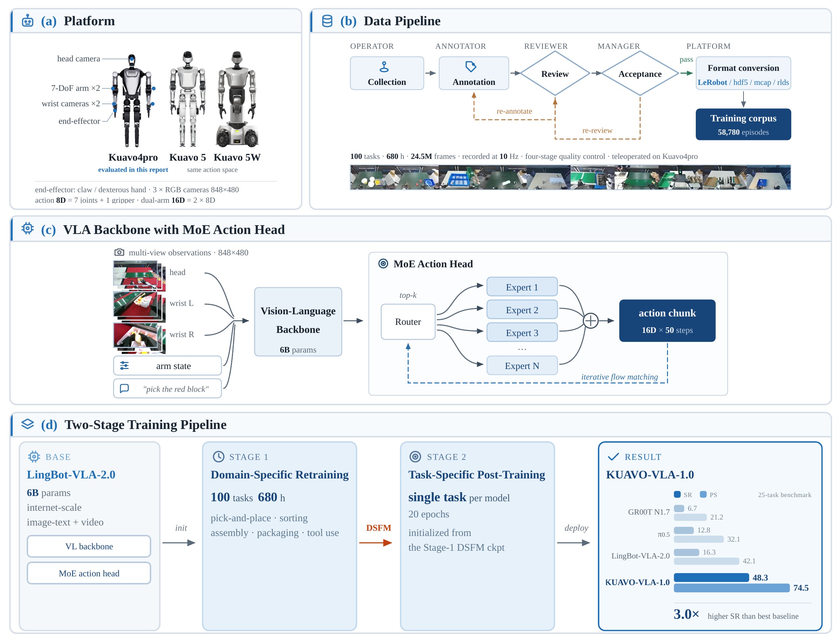Viewport: 840px width, 637px height.
Task: Click the target icon beside STAGE 2
Action: pyautogui.click(x=415, y=456)
